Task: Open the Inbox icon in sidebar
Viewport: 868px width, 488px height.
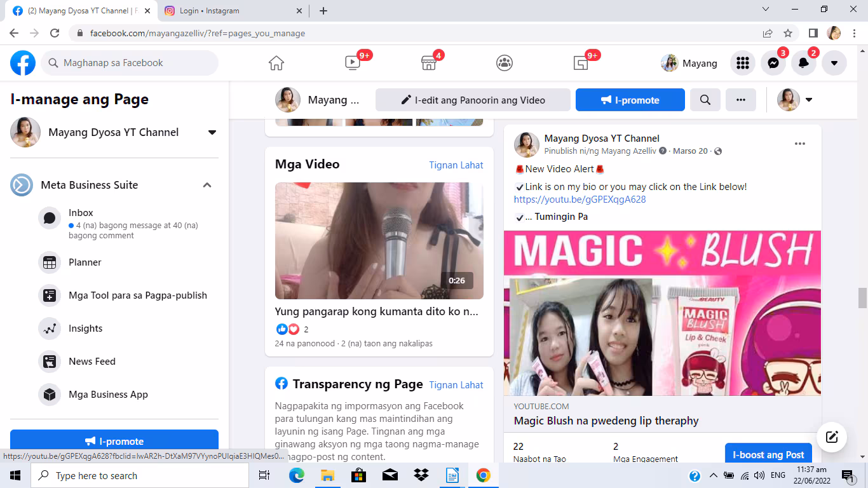Action: pos(49,218)
